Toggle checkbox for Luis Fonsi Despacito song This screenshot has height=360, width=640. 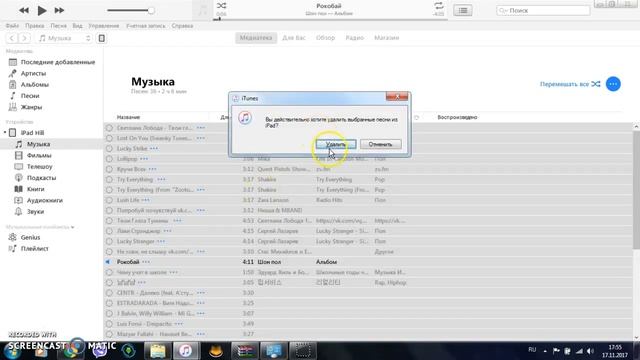[x=109, y=324]
